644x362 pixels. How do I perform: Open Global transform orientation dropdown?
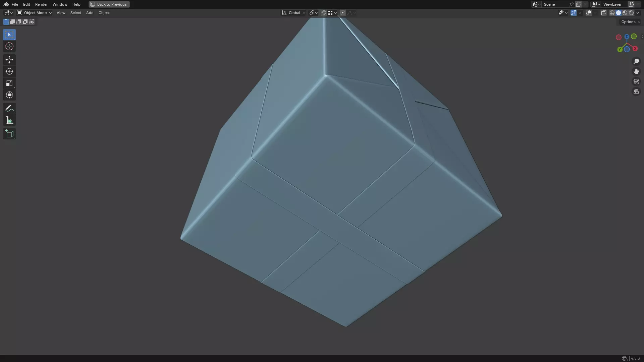(293, 13)
